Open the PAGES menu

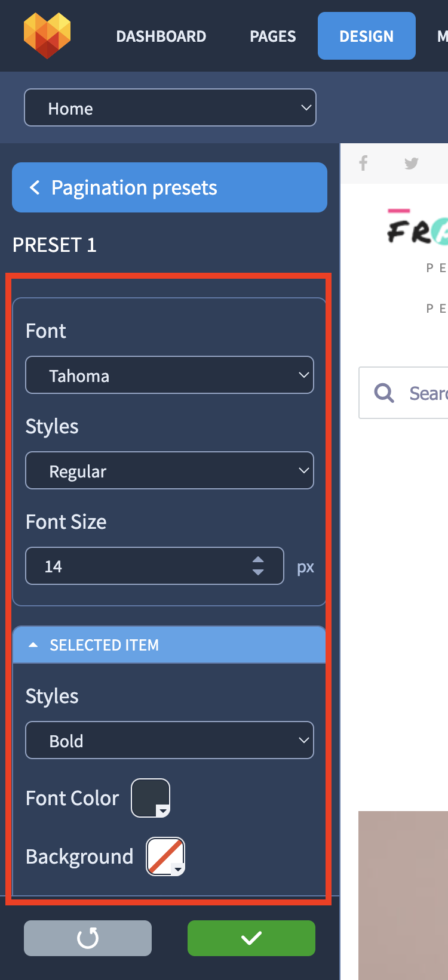(x=273, y=36)
